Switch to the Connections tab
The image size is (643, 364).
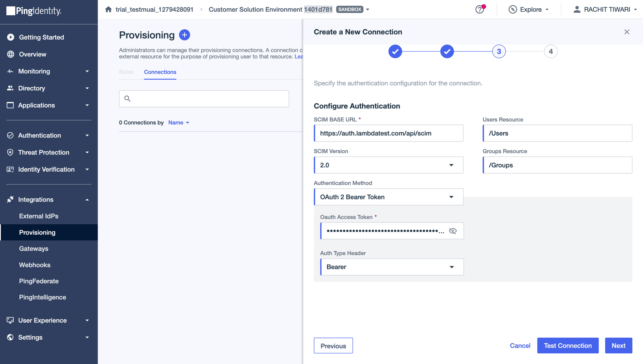(160, 72)
